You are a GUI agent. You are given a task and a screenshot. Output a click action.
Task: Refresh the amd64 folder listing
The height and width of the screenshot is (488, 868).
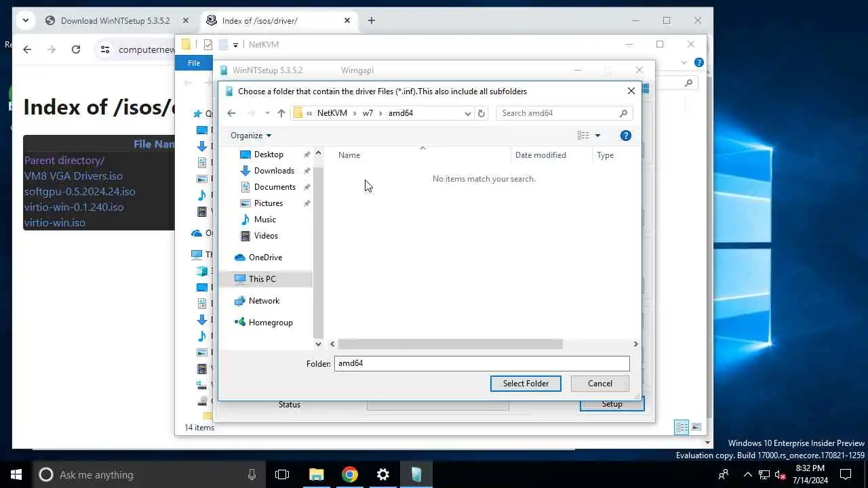pos(481,113)
